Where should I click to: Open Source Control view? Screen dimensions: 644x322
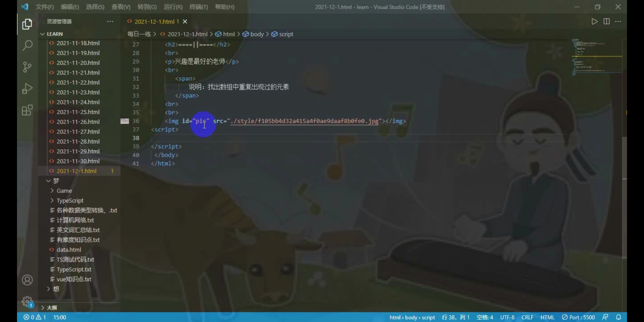pyautogui.click(x=27, y=67)
